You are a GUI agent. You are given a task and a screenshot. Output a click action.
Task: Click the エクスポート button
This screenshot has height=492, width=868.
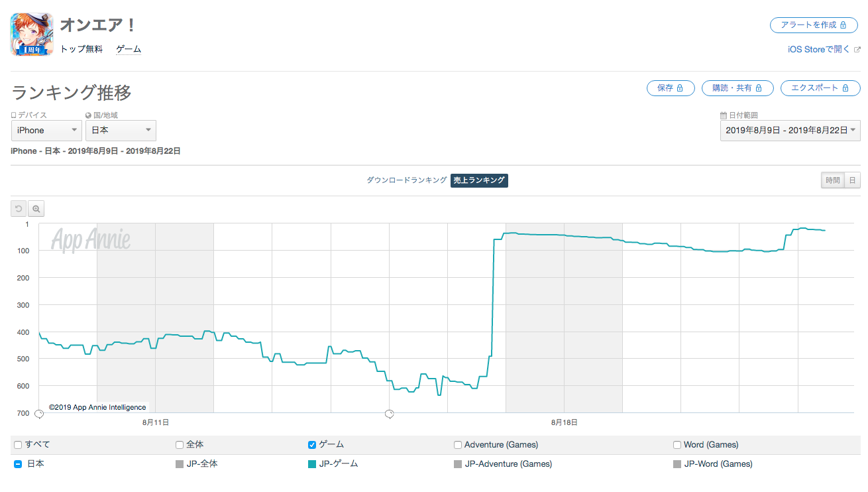(x=820, y=88)
